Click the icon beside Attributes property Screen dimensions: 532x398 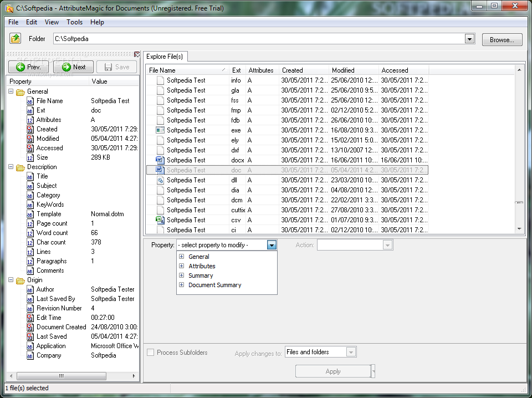click(x=30, y=120)
